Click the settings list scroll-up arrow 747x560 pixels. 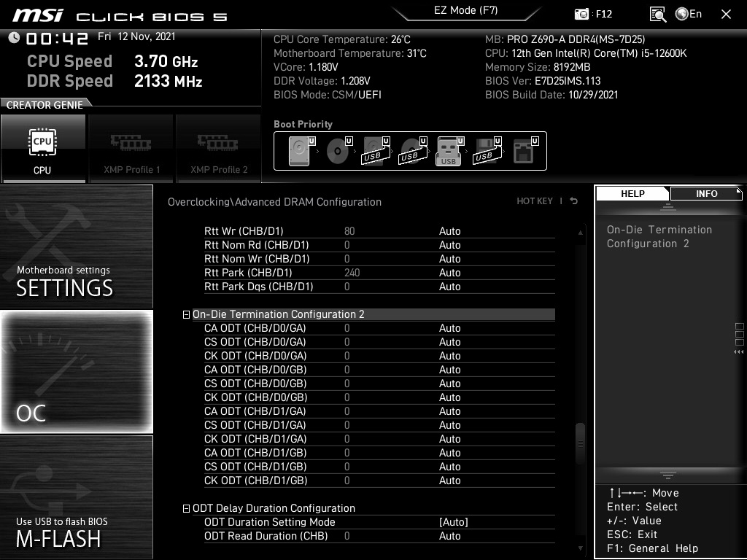click(x=580, y=233)
